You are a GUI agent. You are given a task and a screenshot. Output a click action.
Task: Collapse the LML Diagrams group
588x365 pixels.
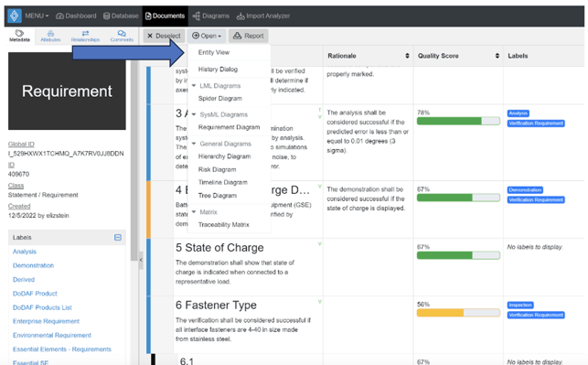(194, 85)
